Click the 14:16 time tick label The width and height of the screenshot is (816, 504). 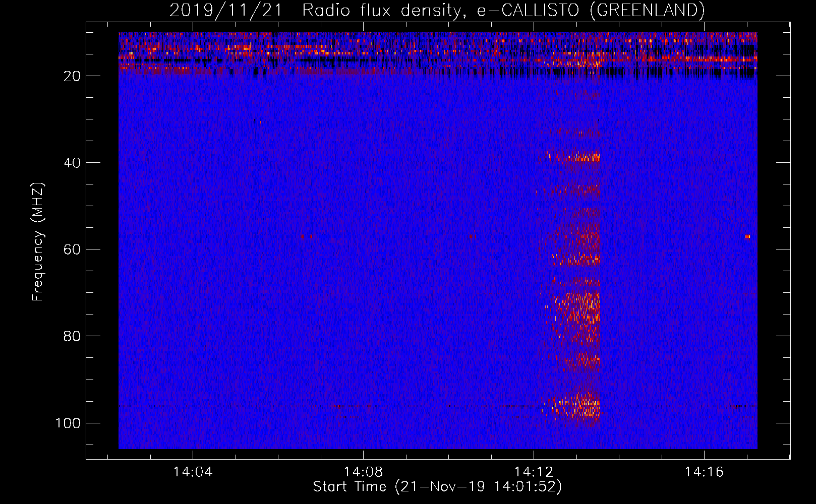tap(704, 472)
